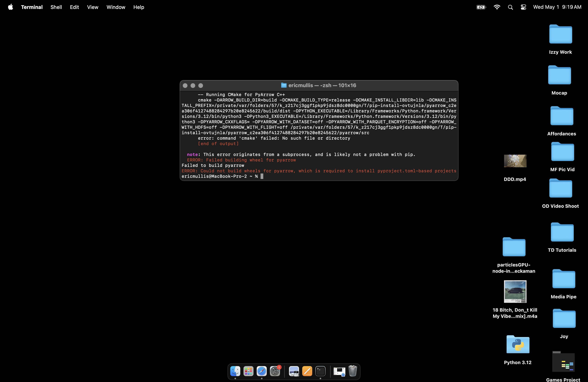Click the battery status icon

point(481,7)
